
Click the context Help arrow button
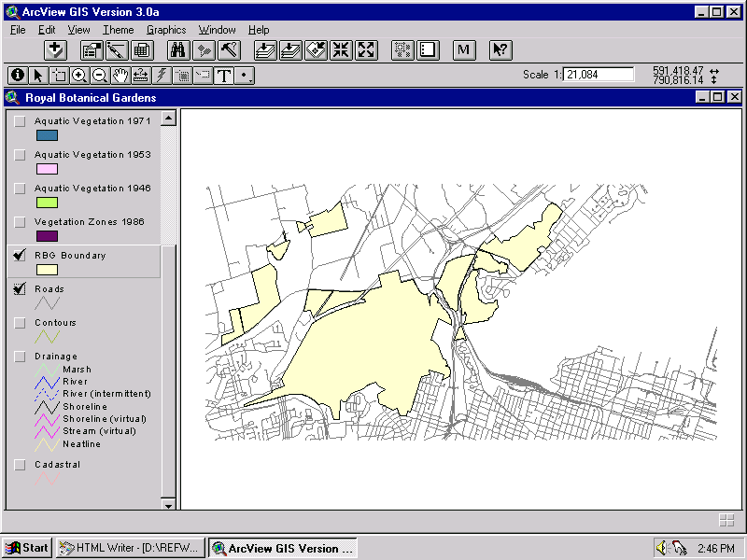click(x=500, y=50)
